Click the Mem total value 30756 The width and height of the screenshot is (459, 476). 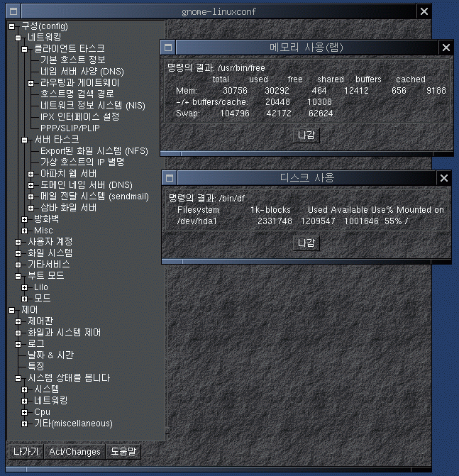coord(235,91)
